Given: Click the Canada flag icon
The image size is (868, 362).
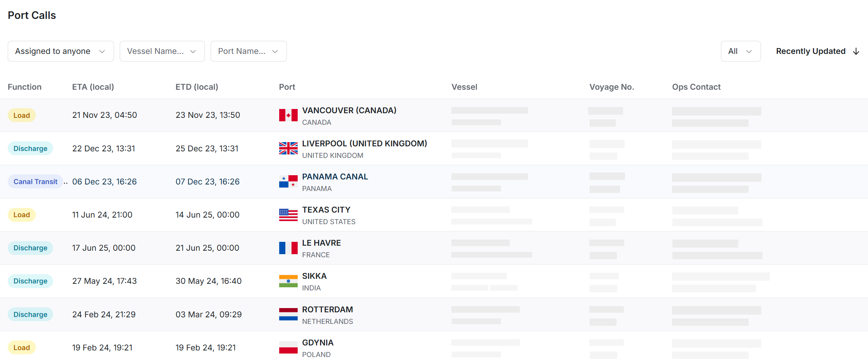Looking at the screenshot, I should point(288,115).
